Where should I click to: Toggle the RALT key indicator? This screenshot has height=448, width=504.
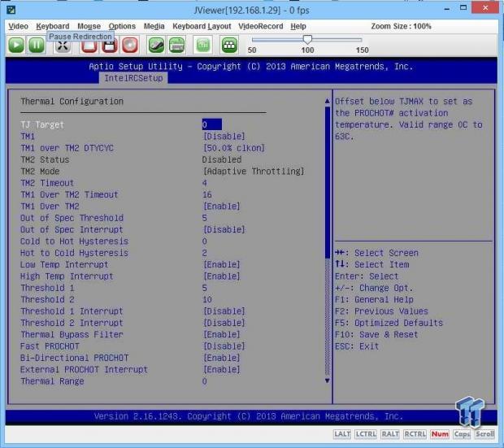click(x=390, y=434)
